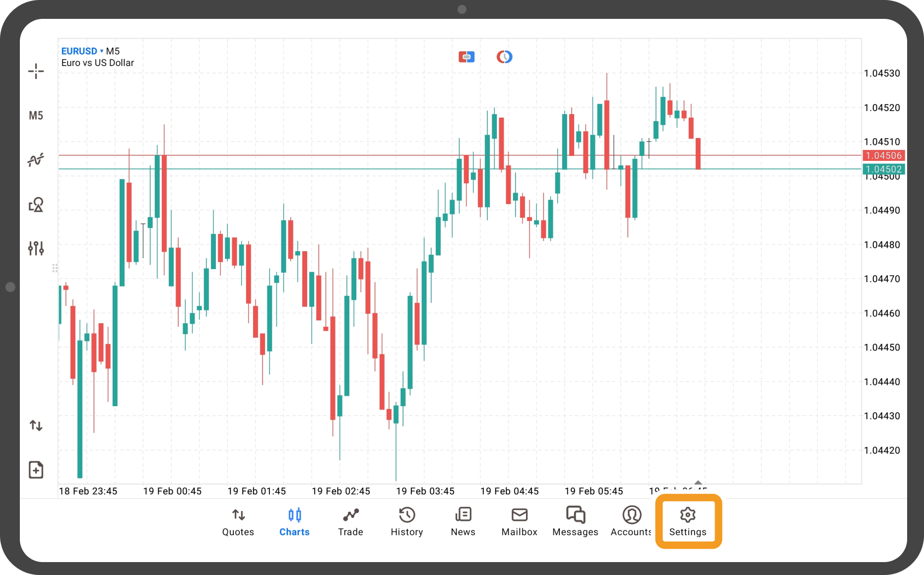Viewport: 924px width, 575px height.
Task: Create new order with plus document icon
Action: point(36,470)
